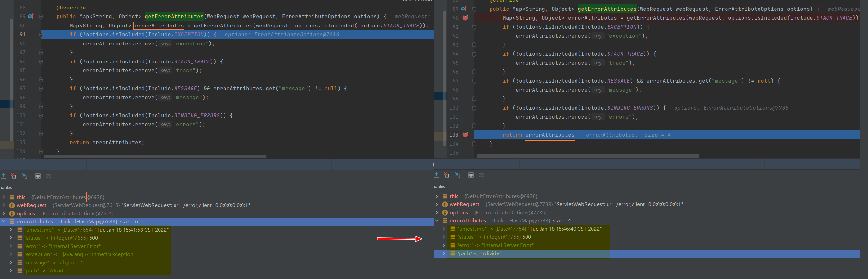Image resolution: width=868 pixels, height=279 pixels.
Task: Click Step Out icon in left debugger toolbar
Action: pos(3,176)
